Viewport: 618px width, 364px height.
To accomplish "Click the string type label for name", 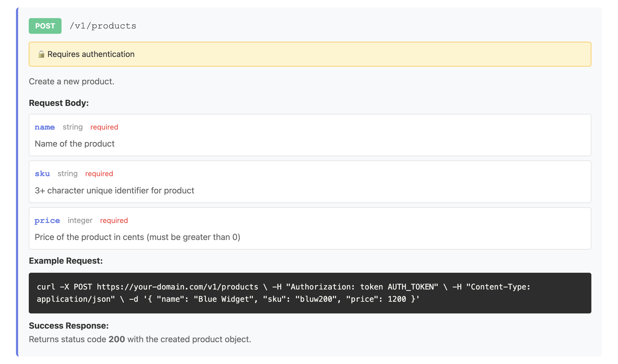I will tap(73, 127).
